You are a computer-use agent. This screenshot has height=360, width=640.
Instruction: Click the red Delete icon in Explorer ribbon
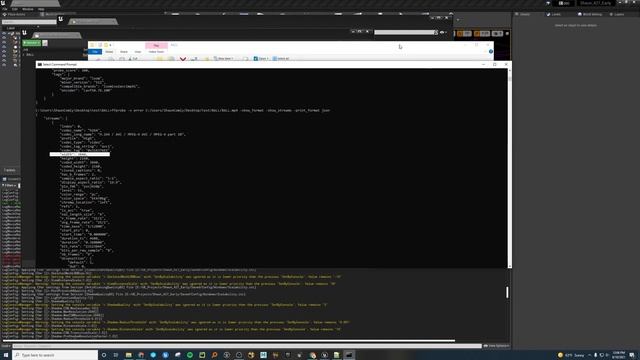tap(183, 59)
